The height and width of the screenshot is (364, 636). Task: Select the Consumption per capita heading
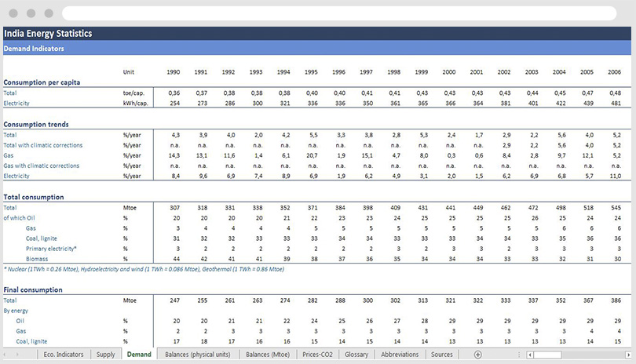tap(42, 82)
